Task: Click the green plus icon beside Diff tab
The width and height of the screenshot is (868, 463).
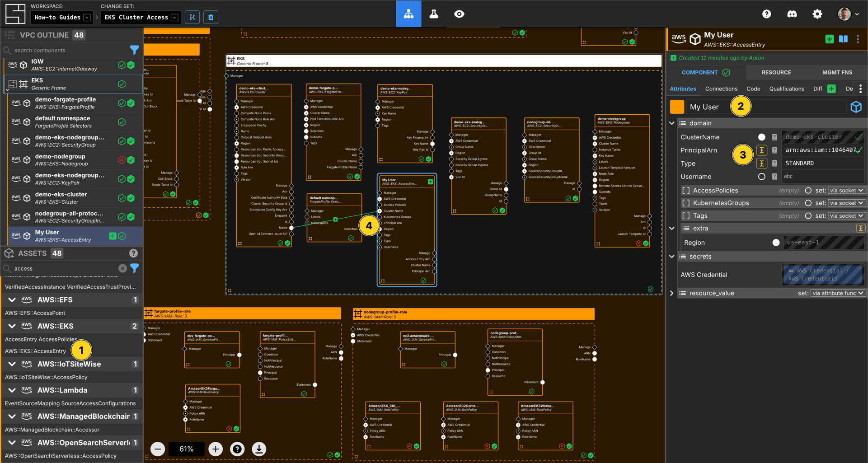Action: click(831, 89)
